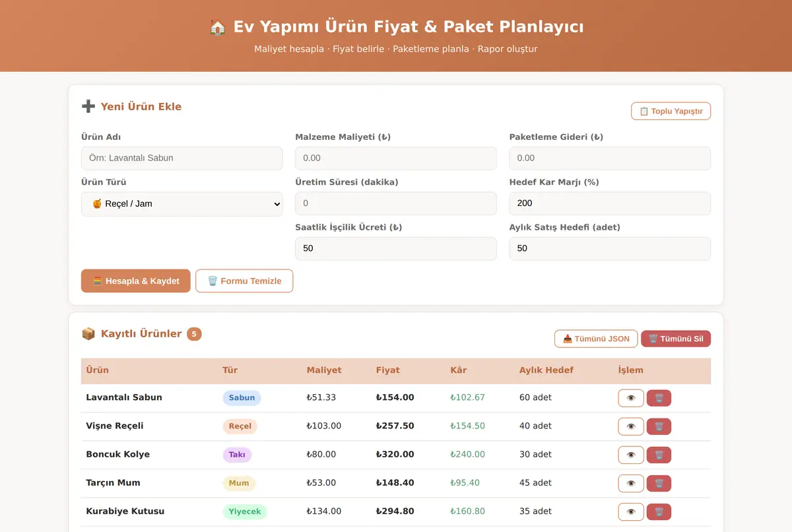Focus the Saatlik İşçilik Ücreti field

396,249
